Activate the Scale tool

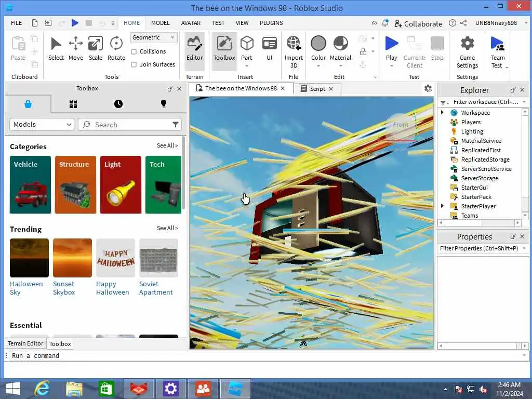click(96, 49)
